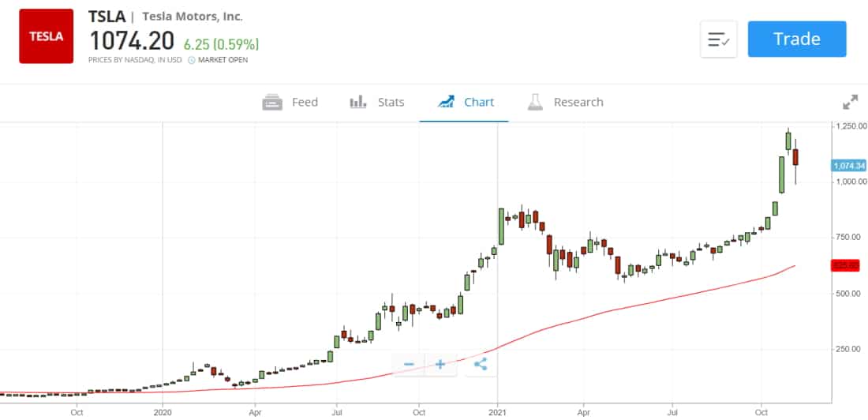The image size is (868, 420).
Task: Click the PRICES BY NASDAQ, IN USD text
Action: point(134,60)
